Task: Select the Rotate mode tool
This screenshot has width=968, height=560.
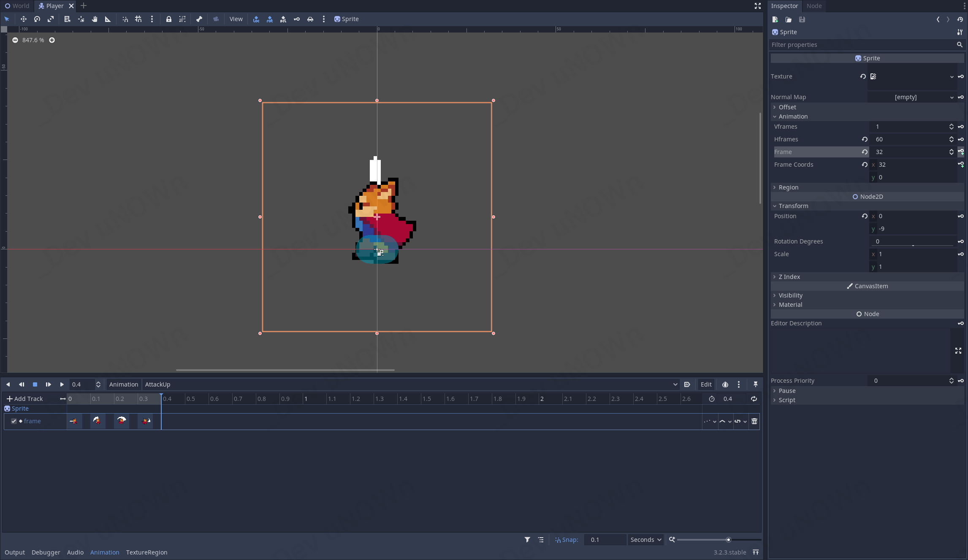Action: click(37, 19)
